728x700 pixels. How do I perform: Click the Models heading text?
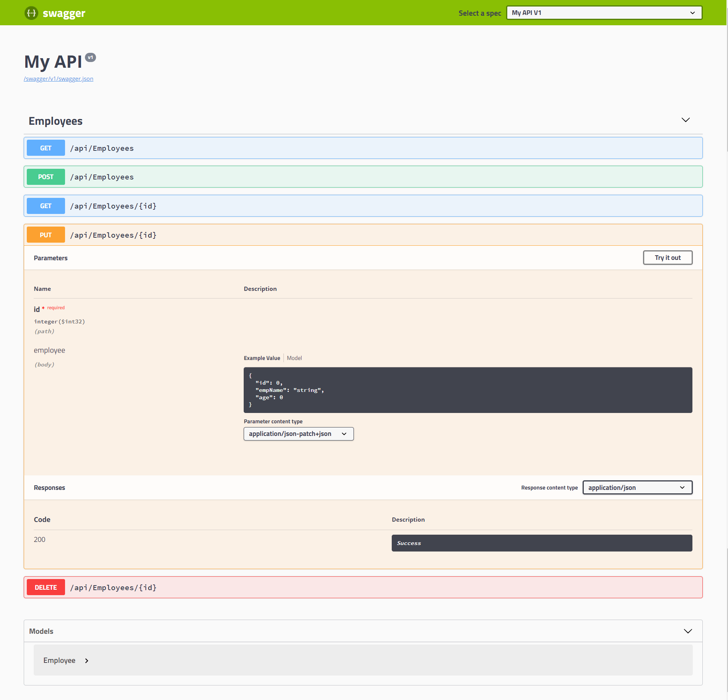coord(41,631)
